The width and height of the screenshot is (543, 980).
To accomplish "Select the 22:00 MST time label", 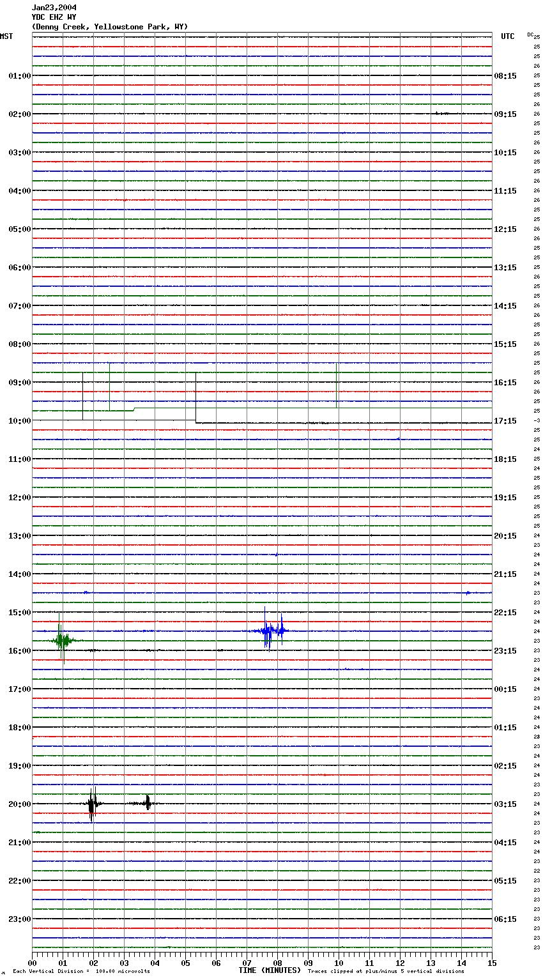I will (20, 881).
